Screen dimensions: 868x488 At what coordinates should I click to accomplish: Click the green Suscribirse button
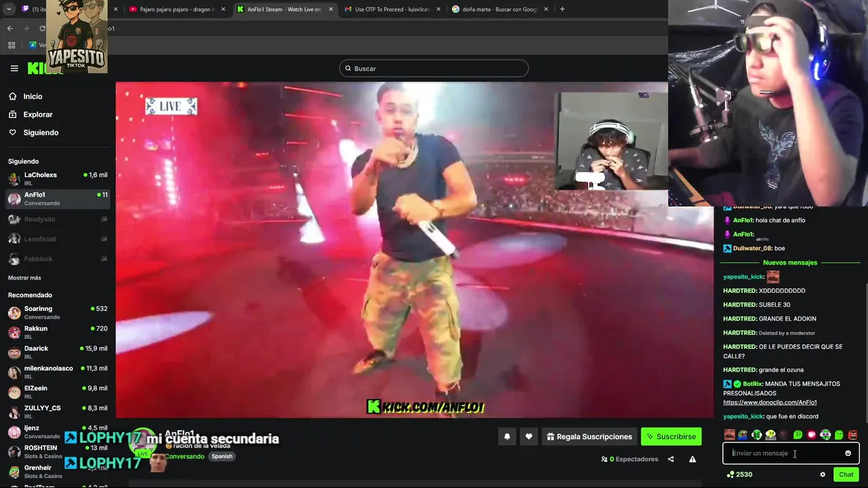pos(671,436)
